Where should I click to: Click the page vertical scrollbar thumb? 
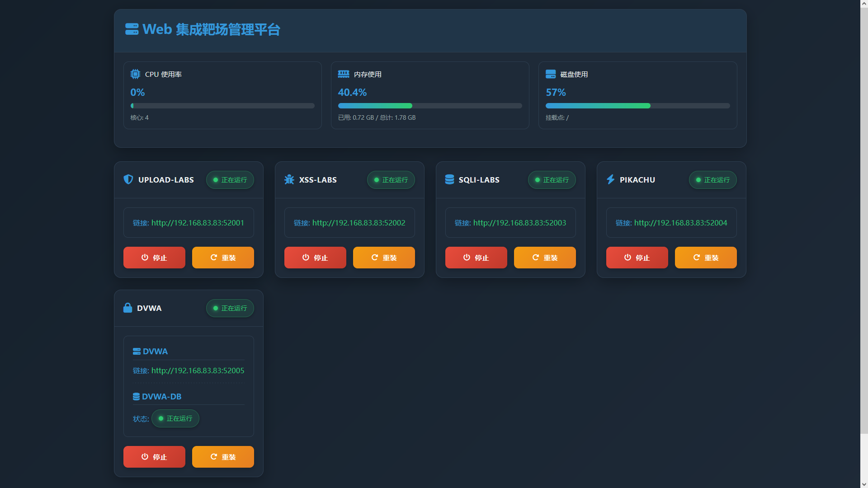[x=864, y=221]
